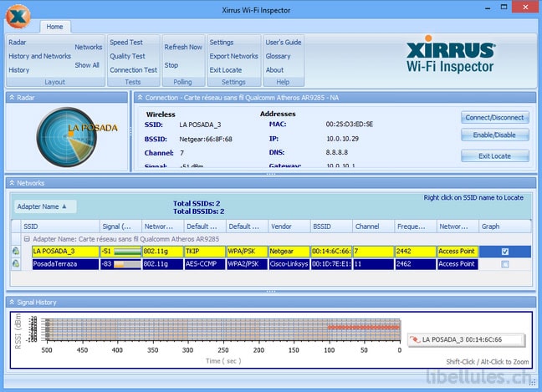Uncheck Graph checkbox for LA POSADA_3
The image size is (542, 392).
(x=504, y=252)
